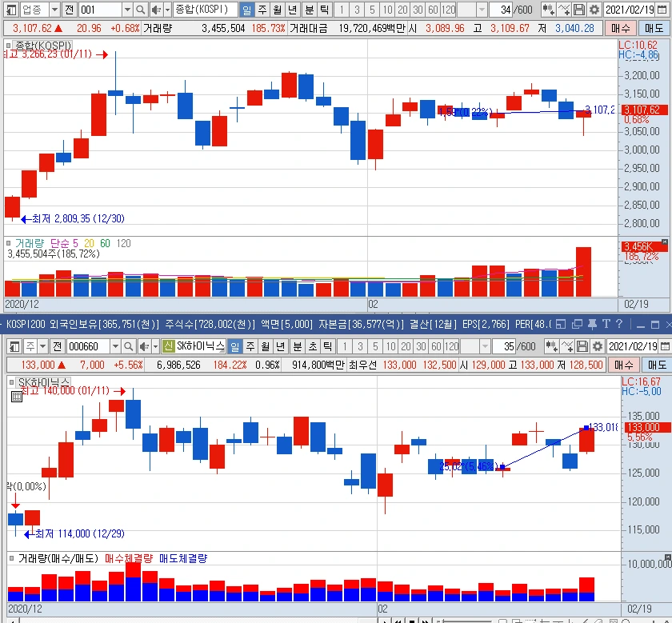The height and width of the screenshot is (623, 672).
Task: Toggle the sidebar panel icon in SK하이닉스 window
Action: coord(14,346)
